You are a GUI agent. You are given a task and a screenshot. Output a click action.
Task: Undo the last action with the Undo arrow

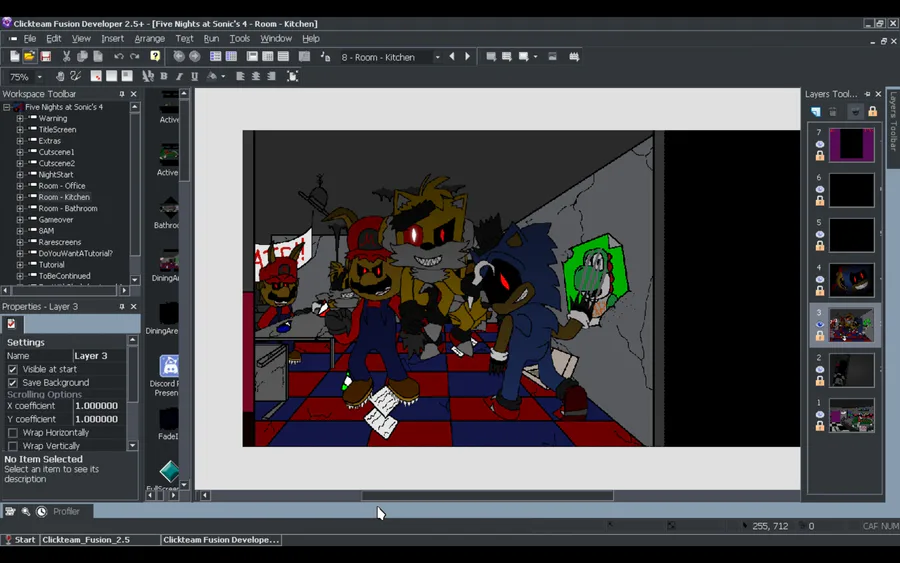(118, 56)
